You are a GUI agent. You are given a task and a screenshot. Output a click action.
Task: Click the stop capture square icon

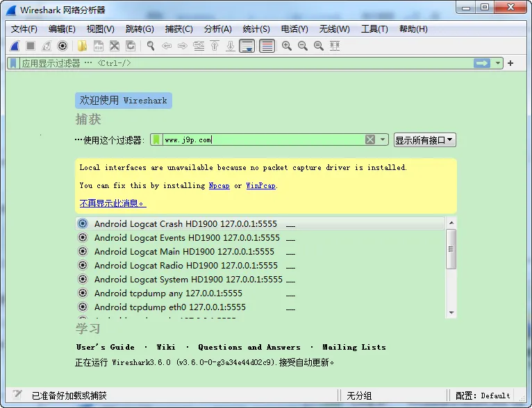(x=31, y=46)
